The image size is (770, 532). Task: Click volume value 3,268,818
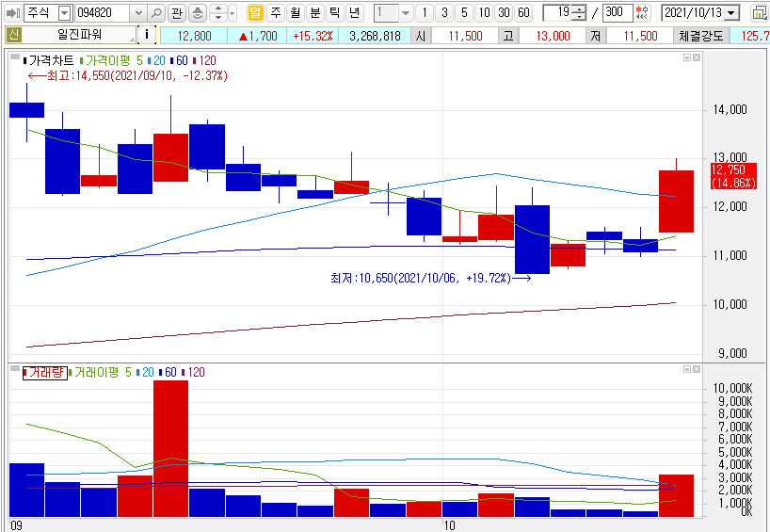tap(375, 36)
